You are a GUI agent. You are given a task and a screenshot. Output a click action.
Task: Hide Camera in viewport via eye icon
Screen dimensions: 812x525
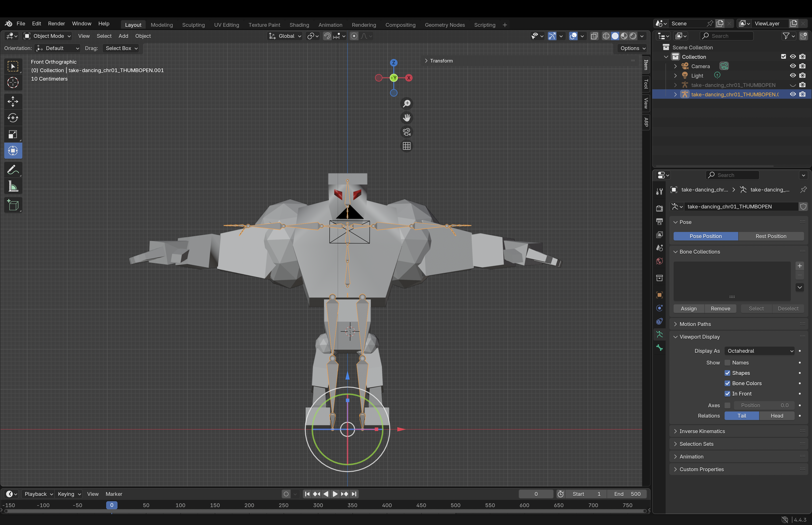coord(793,66)
